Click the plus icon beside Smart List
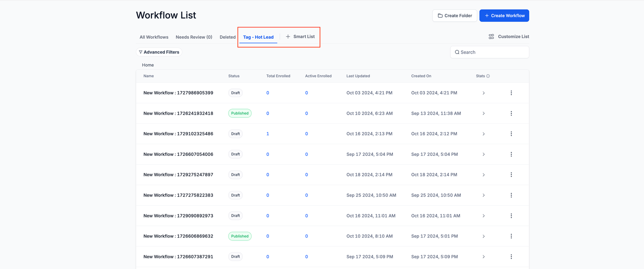The width and height of the screenshot is (644, 269). 288,37
